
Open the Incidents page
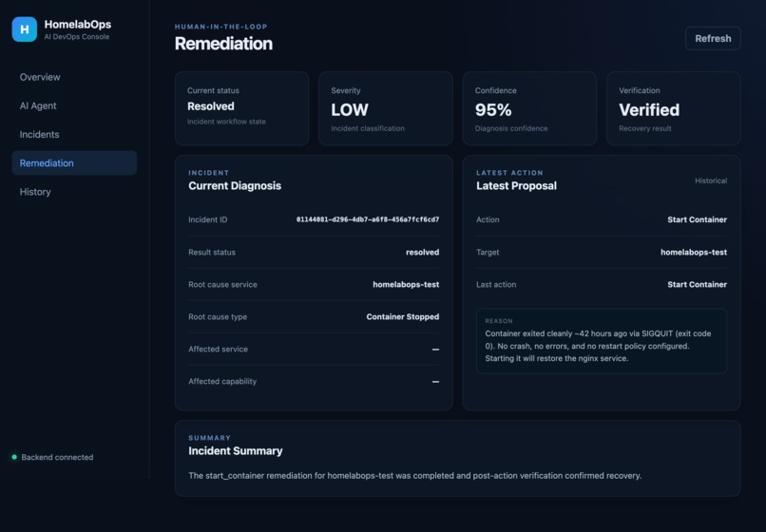point(74,134)
